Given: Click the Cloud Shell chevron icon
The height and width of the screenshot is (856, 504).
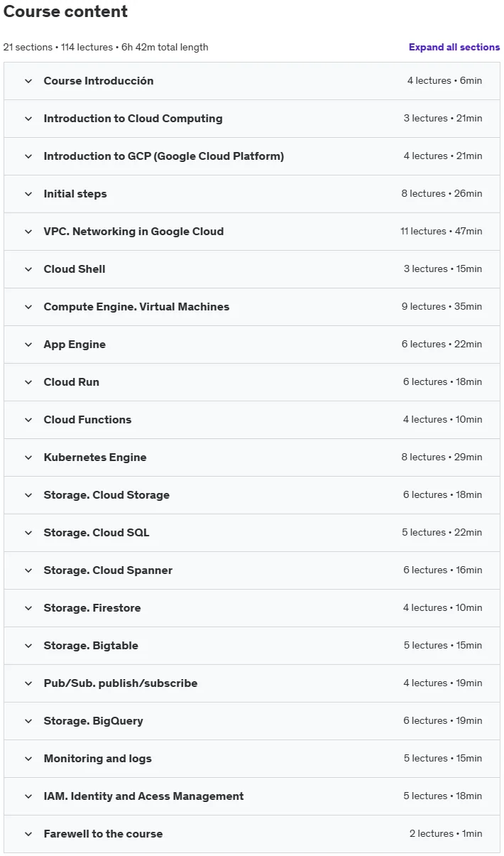Looking at the screenshot, I should tap(28, 269).
